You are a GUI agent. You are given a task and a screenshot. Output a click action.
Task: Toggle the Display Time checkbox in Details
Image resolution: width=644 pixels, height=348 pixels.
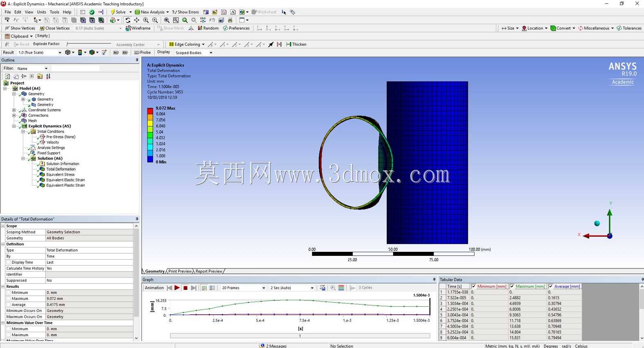(8, 262)
